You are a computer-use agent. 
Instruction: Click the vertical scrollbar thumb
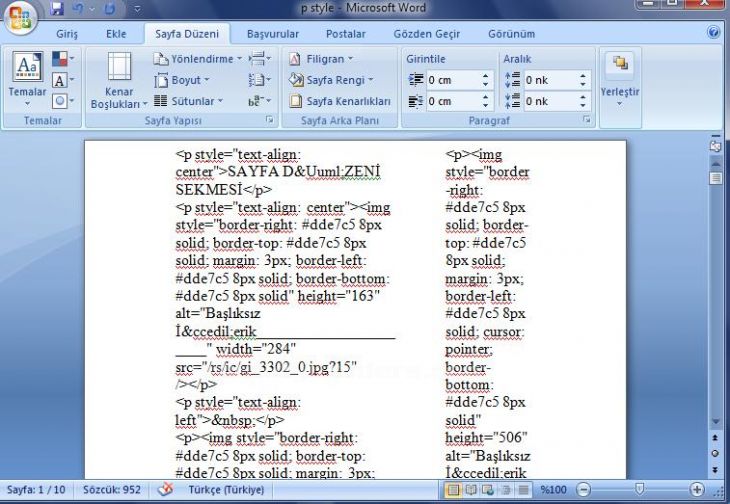(716, 178)
